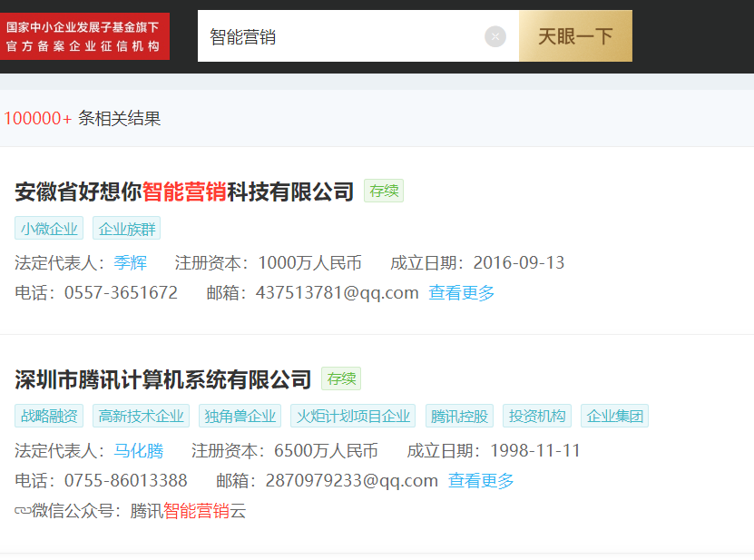Open 安徽省好想你智能营销科技有限公司 company page

click(x=179, y=192)
